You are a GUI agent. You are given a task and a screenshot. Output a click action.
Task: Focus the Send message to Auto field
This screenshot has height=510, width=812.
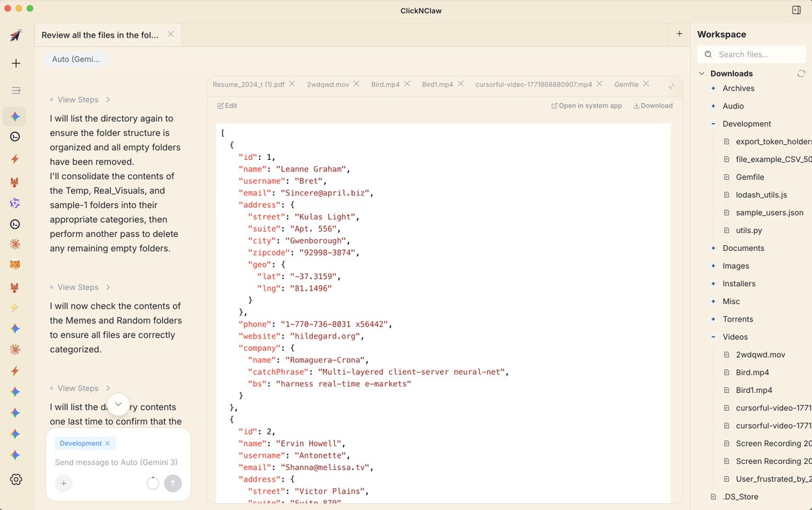[116, 462]
